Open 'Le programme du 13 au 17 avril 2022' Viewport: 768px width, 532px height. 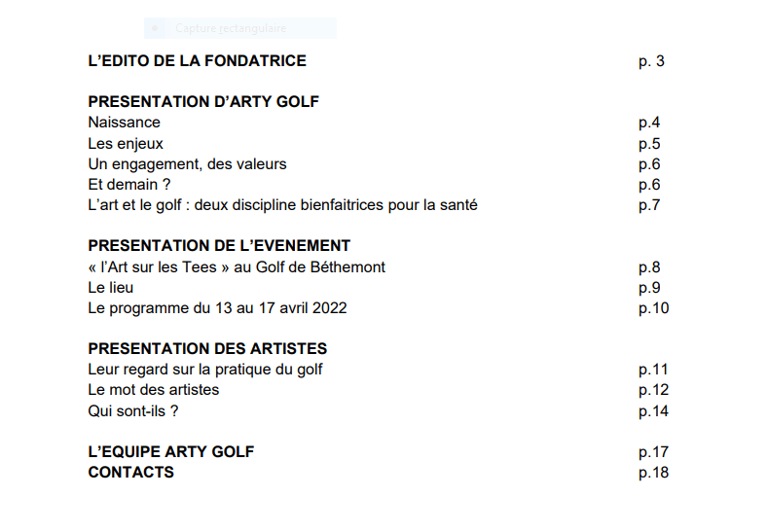[x=217, y=308]
